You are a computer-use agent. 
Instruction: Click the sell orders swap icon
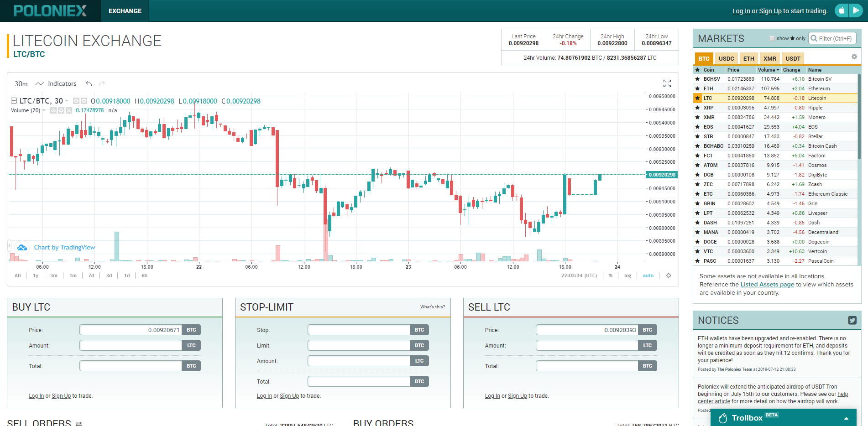coord(78,423)
